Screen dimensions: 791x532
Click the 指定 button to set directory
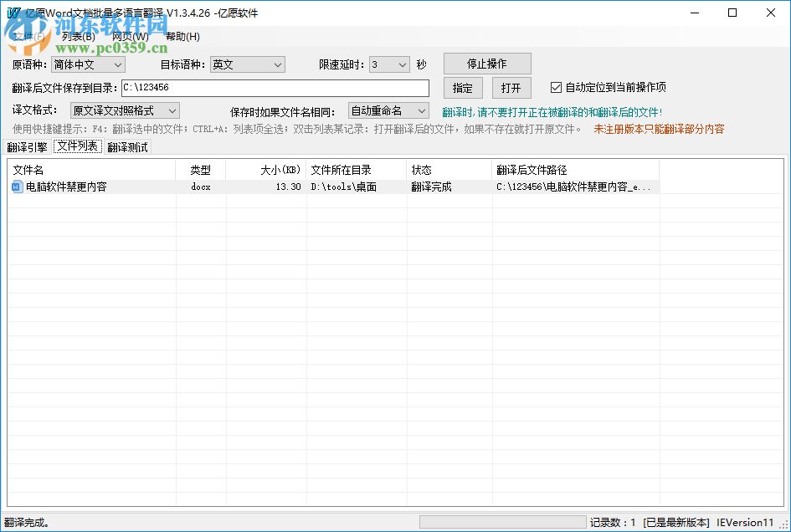coord(462,87)
